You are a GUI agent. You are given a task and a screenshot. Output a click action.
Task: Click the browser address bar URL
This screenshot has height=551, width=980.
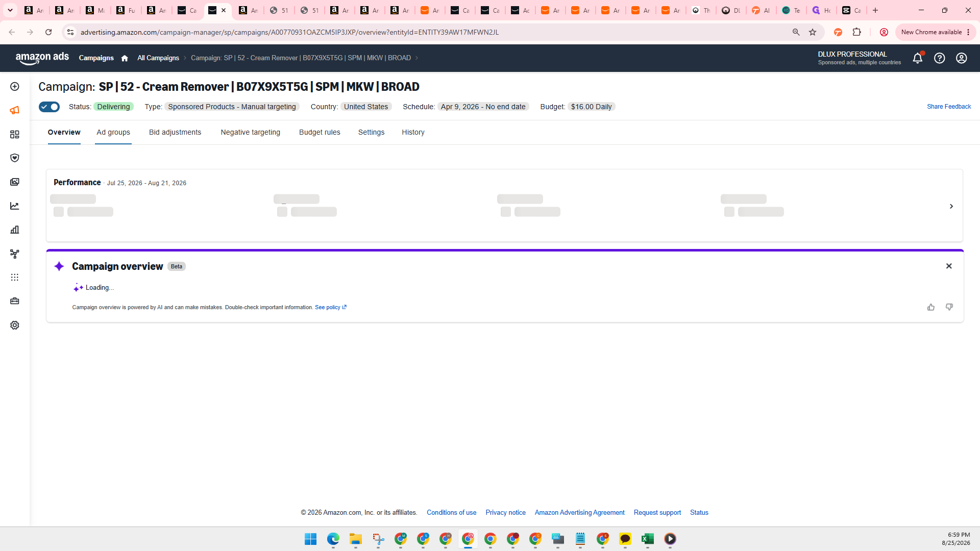point(289,32)
